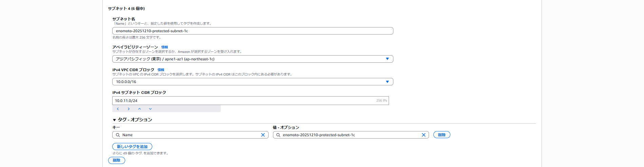Click the IPv4 サブネット CIDR ブロック label
644x167 pixels.
tap(139, 92)
